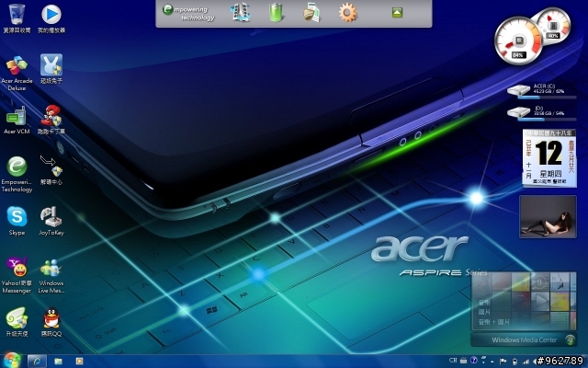Click the battery power tray icon
Viewport: 588px width, 368px height.
coord(514,362)
